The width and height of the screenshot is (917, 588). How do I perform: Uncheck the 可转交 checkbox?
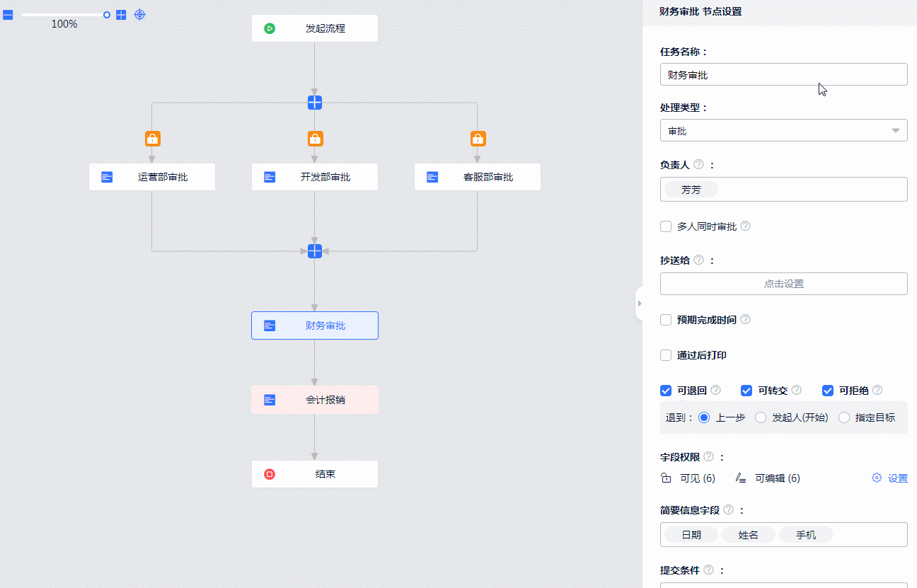[x=746, y=391]
